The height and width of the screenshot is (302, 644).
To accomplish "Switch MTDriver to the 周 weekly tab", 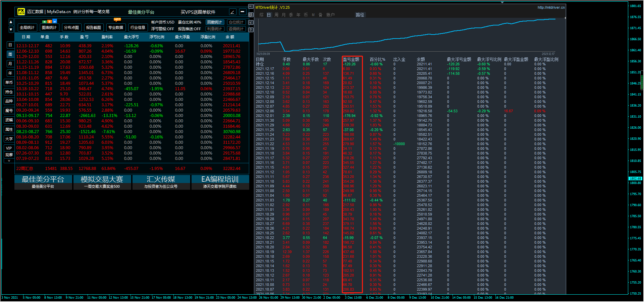I will (276, 15).
